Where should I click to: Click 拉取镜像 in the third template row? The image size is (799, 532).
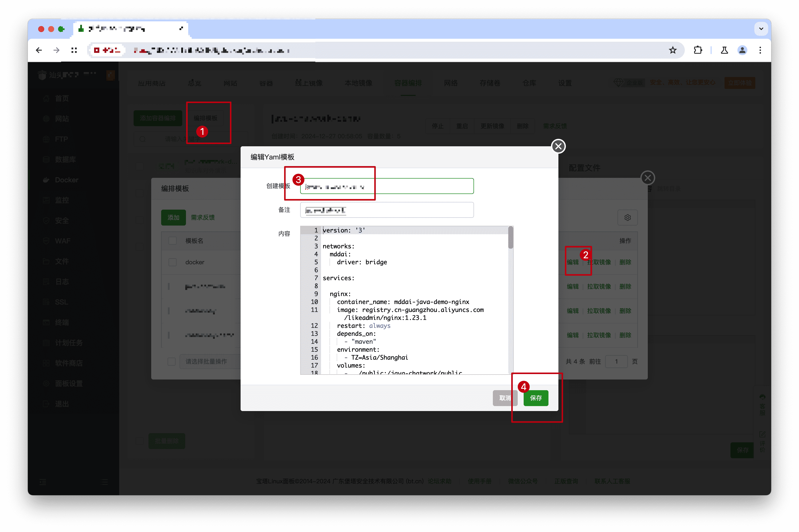599,310
